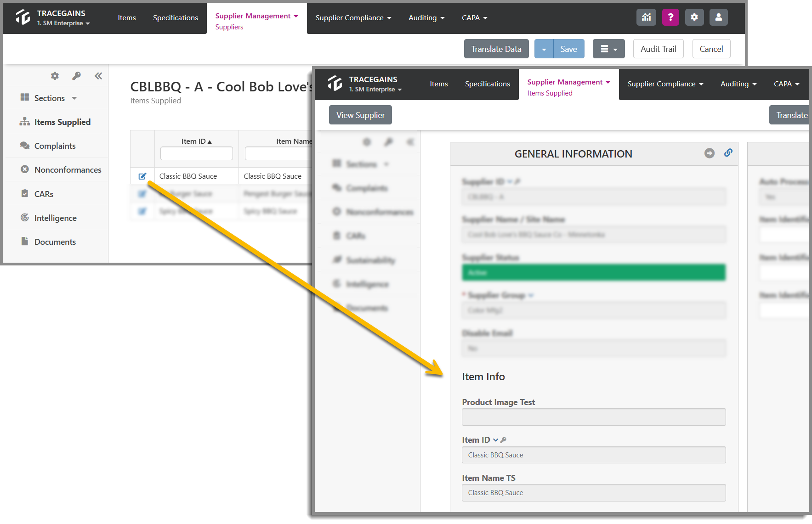
Task: Click the green Active supplier status bar
Action: point(593,272)
